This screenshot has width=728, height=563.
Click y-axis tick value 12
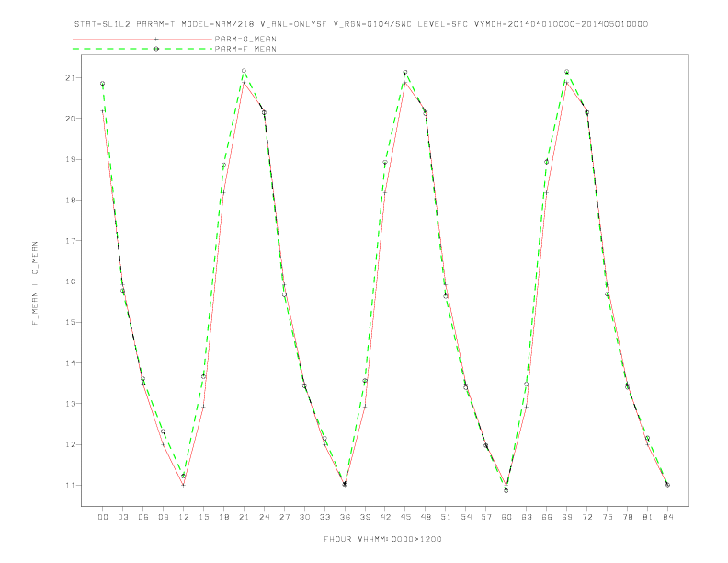(x=70, y=444)
